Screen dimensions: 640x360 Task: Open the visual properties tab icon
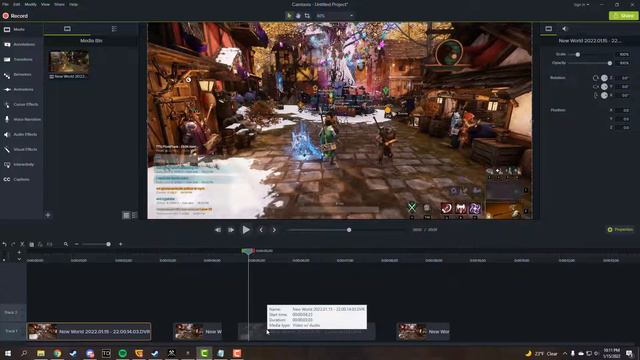pyautogui.click(x=549, y=29)
